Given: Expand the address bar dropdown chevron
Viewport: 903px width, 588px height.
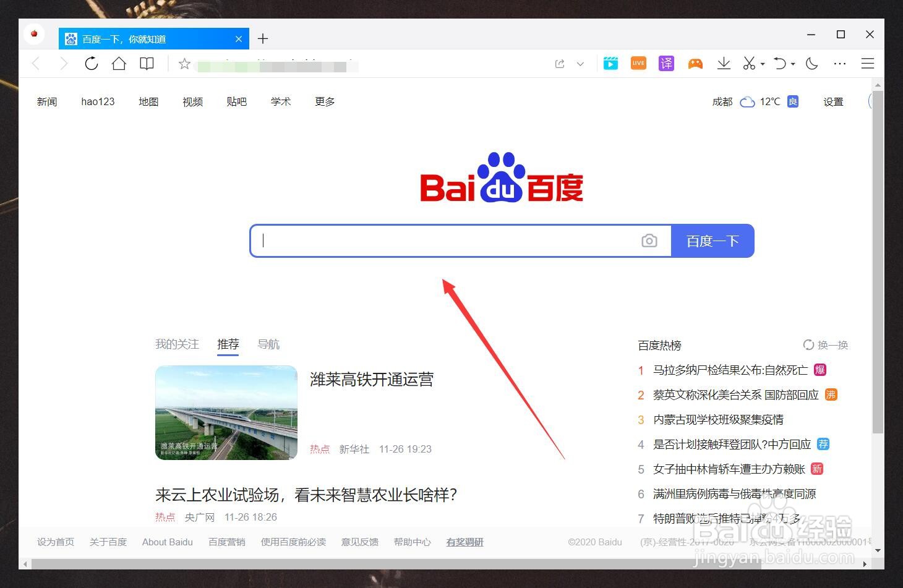Looking at the screenshot, I should tap(580, 64).
